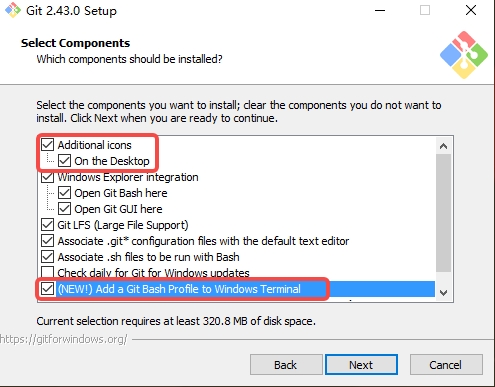The width and height of the screenshot is (495, 387).
Task: Uncheck the Additional icons checkbox
Action: pyautogui.click(x=48, y=145)
